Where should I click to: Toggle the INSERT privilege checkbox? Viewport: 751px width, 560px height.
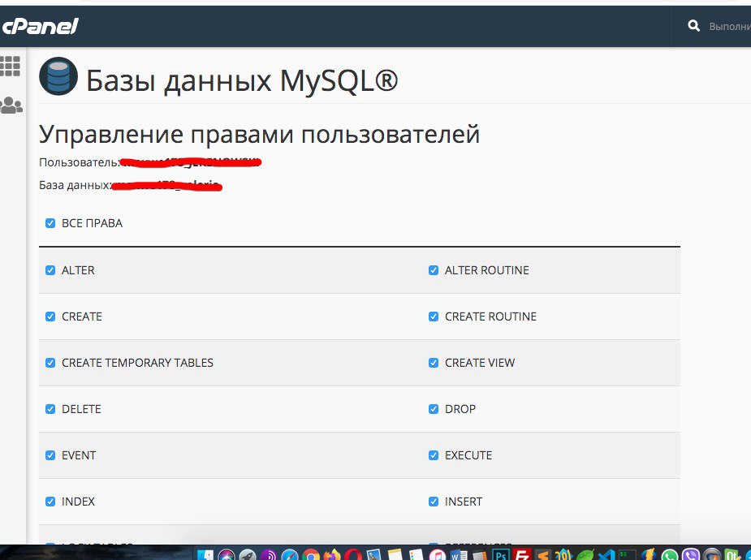click(434, 502)
